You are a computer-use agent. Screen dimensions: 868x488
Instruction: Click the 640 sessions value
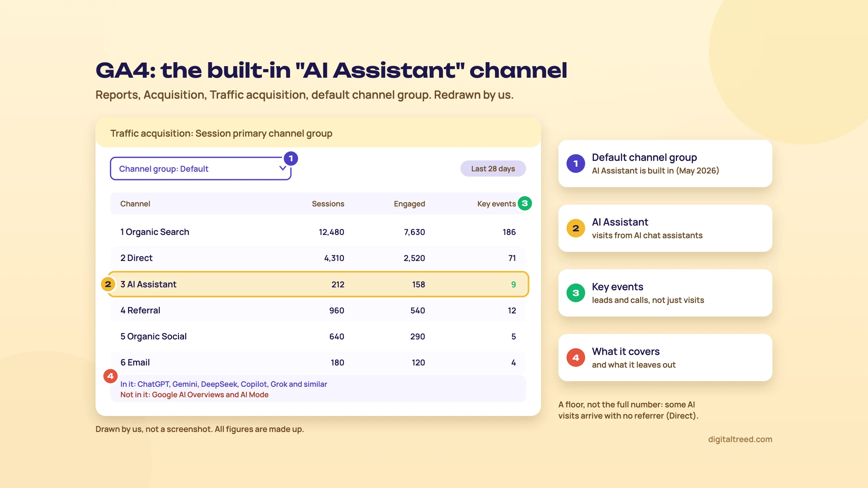pos(337,337)
